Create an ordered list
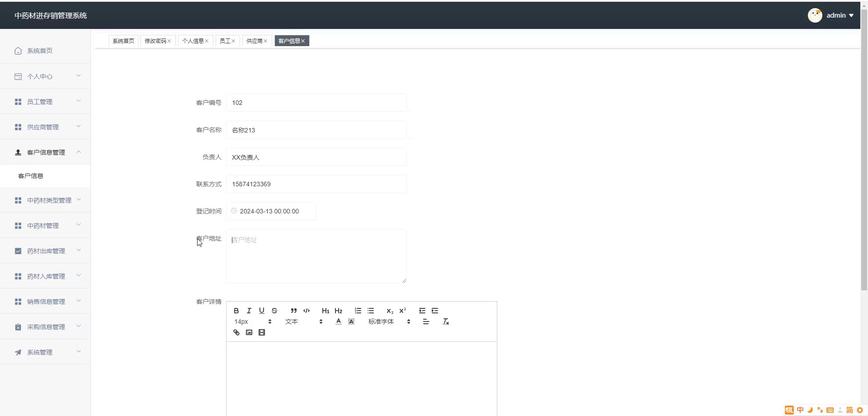Screen dimensions: 868x416 (x=358, y=311)
